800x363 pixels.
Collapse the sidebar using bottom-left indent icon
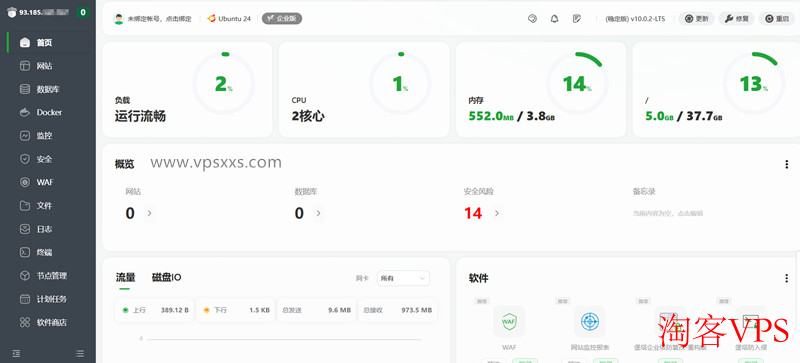16,353
